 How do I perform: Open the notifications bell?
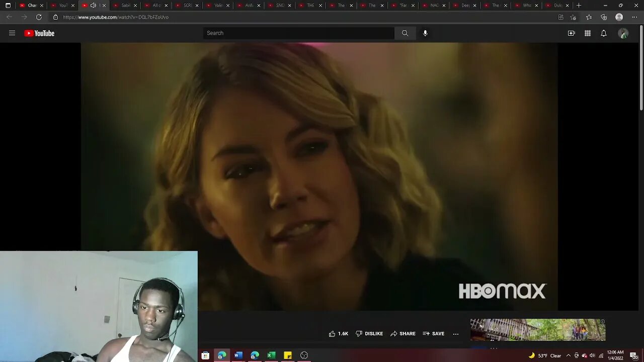(604, 33)
